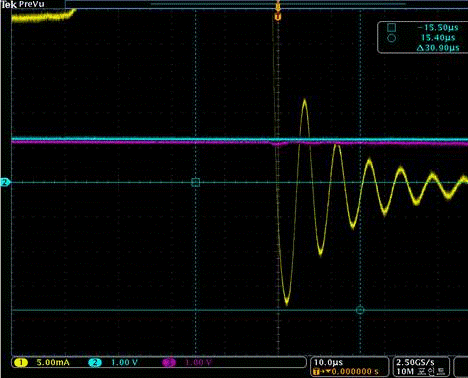Click the channel 2 ground reference indicator
Screen dimensions: 468x378
pos(5,182)
